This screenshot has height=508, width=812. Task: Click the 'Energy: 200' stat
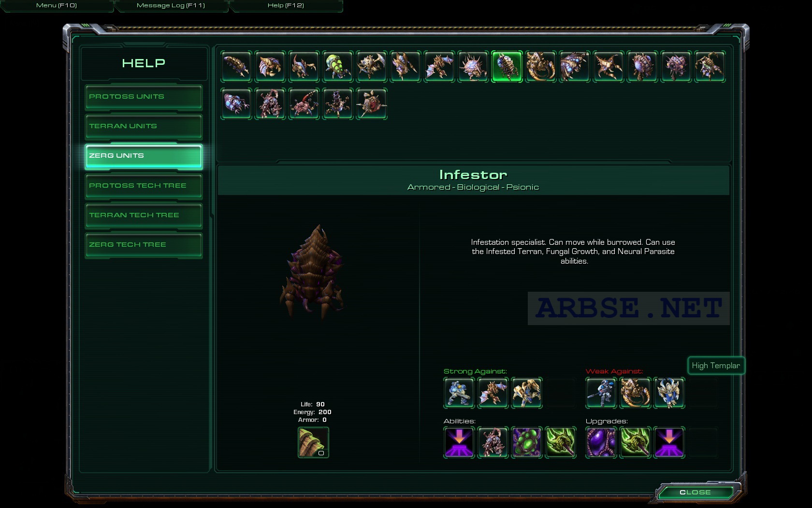coord(312,412)
